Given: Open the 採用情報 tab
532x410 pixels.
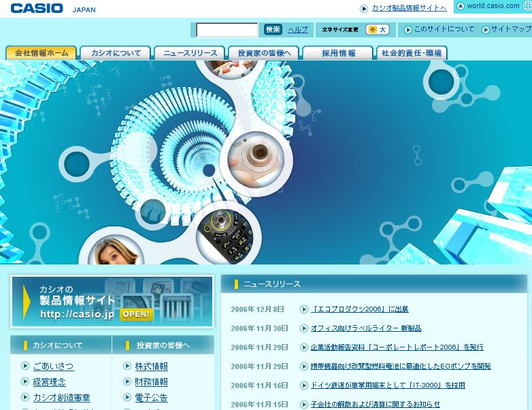Looking at the screenshot, I should pyautogui.click(x=338, y=53).
